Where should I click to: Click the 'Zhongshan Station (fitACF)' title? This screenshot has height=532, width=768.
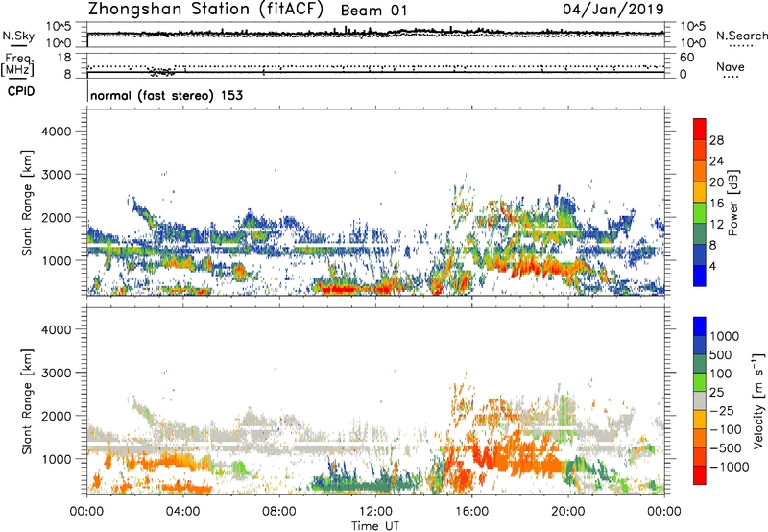205,10
